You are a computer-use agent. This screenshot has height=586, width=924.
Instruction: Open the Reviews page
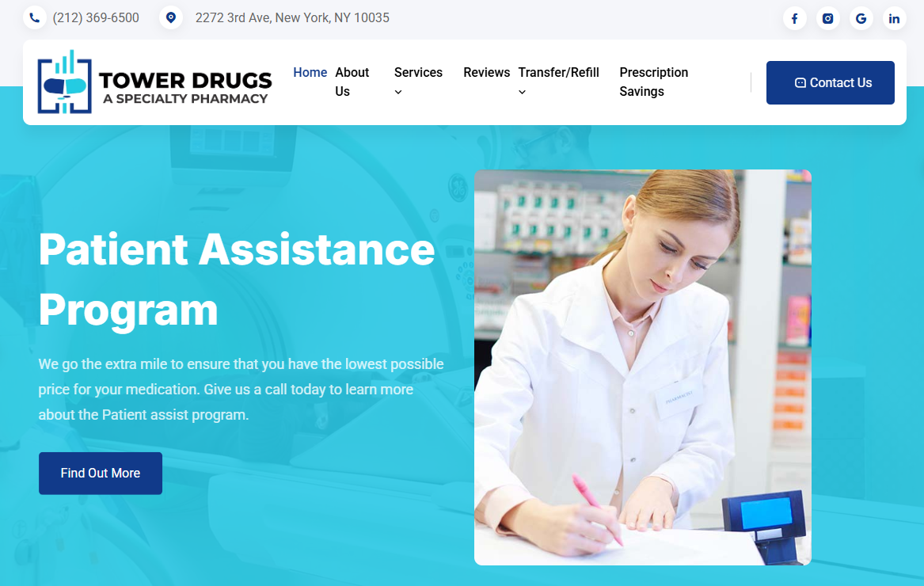tap(486, 73)
